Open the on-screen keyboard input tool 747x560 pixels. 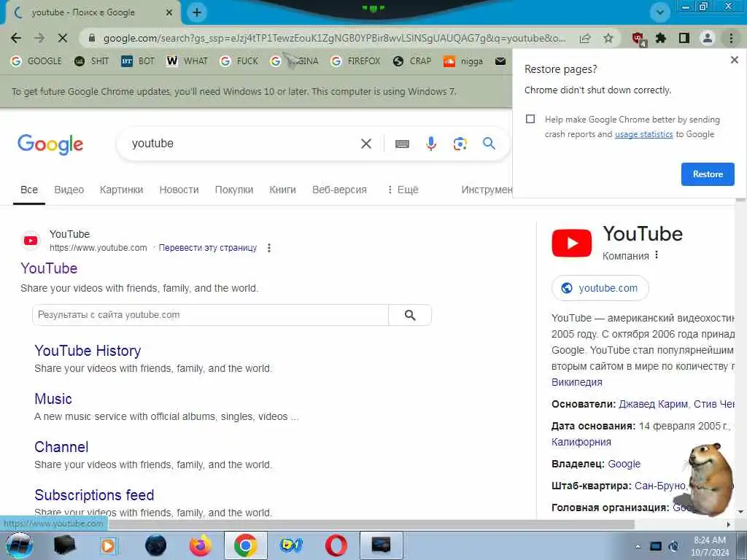tap(402, 144)
